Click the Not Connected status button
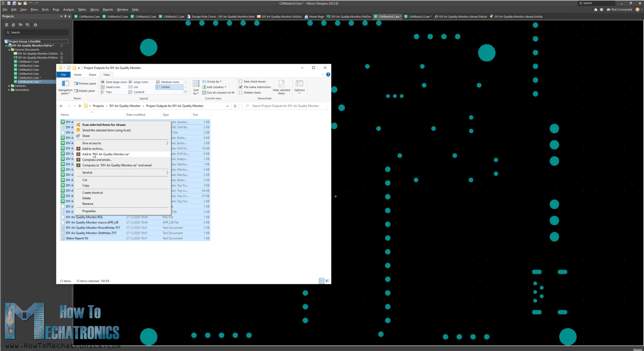The height and width of the screenshot is (351, 644). (x=619, y=10)
